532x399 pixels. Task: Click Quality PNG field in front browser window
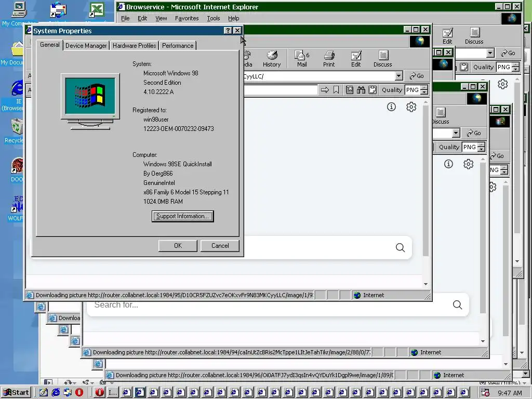(413, 90)
